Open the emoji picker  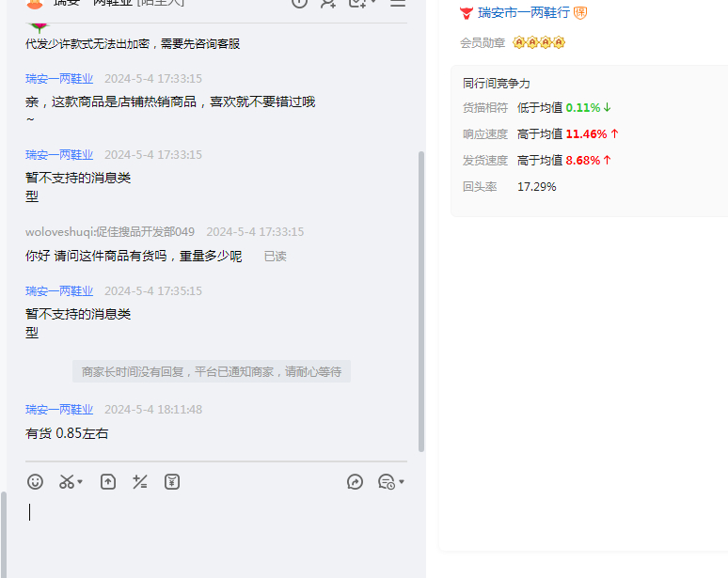pos(36,481)
